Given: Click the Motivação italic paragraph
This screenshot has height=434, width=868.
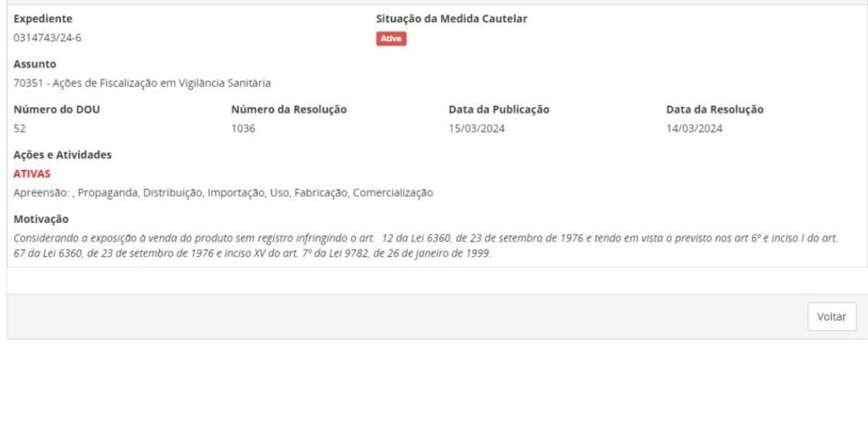Looking at the screenshot, I should [x=426, y=246].
